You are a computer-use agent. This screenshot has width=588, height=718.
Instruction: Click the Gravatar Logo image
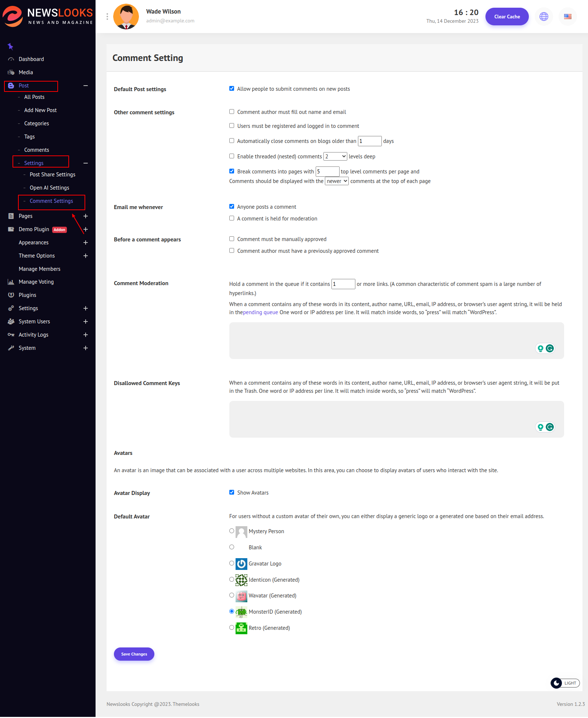(241, 564)
